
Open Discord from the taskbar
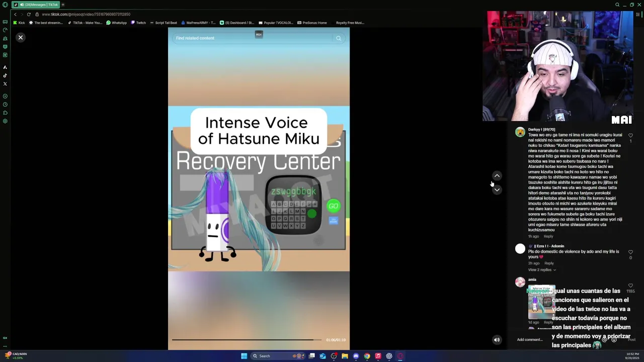click(356, 356)
